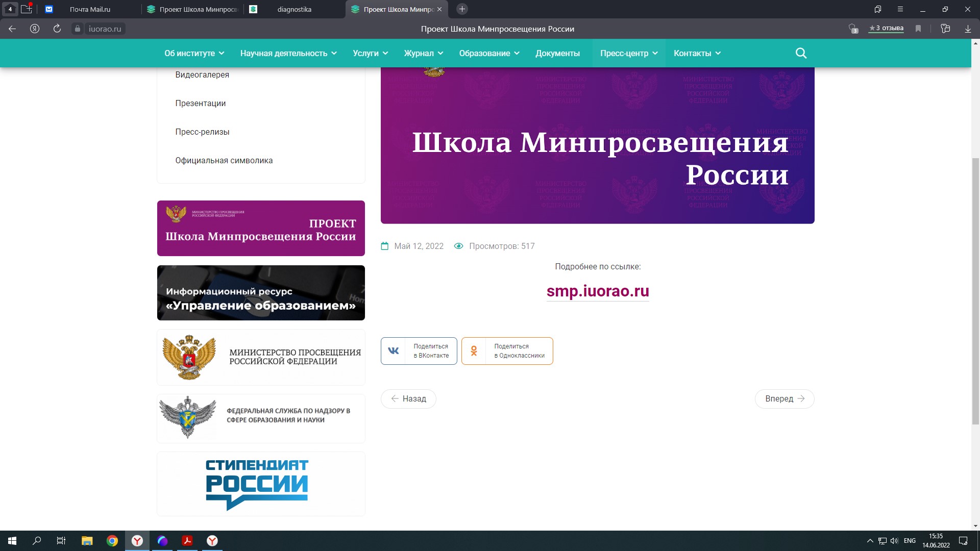
Task: Add a new tab with the plus button
Action: pos(462,9)
